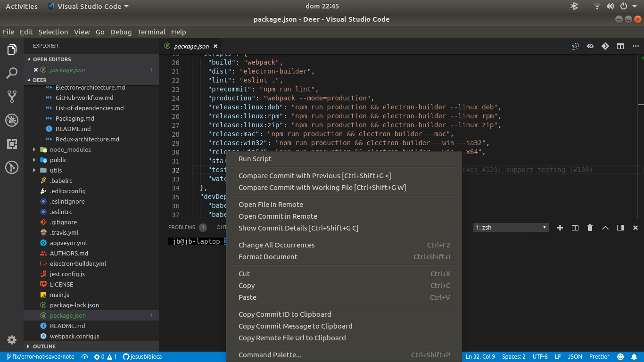This screenshot has width=644, height=362.
Task: Open the File menu
Action: click(8, 32)
